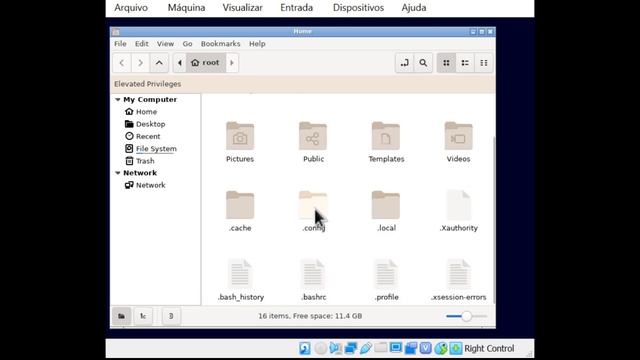The height and width of the screenshot is (360, 640).
Task: Select the .xsession-errors file
Action: (x=458, y=280)
